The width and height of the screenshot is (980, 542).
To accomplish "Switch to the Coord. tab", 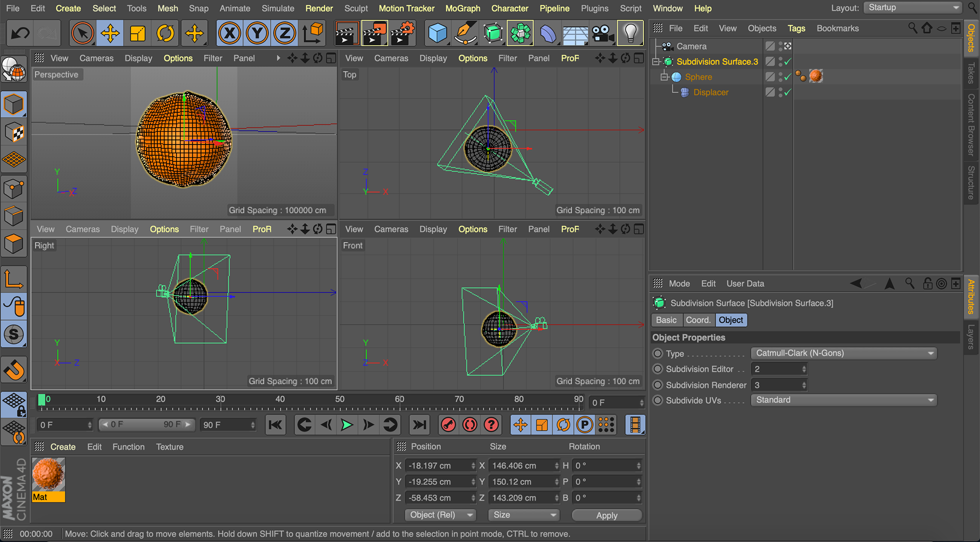I will click(x=698, y=320).
